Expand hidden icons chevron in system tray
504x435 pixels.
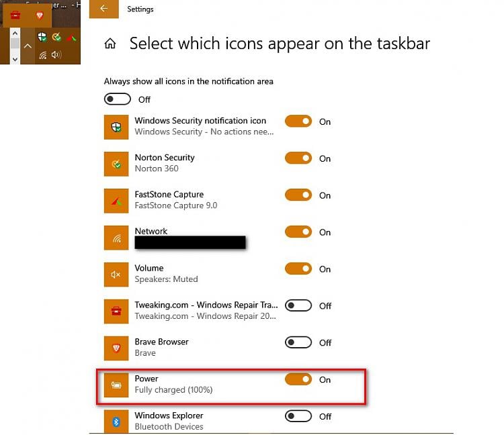pos(28,46)
